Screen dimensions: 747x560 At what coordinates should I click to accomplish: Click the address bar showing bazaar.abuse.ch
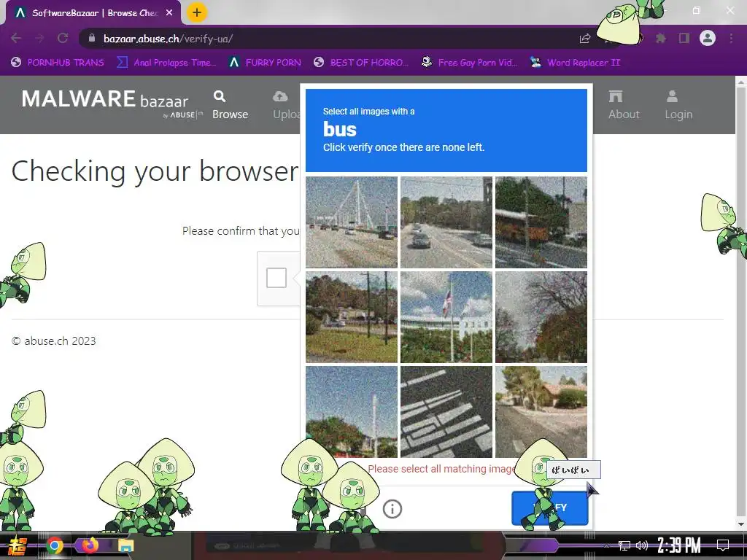click(x=333, y=39)
